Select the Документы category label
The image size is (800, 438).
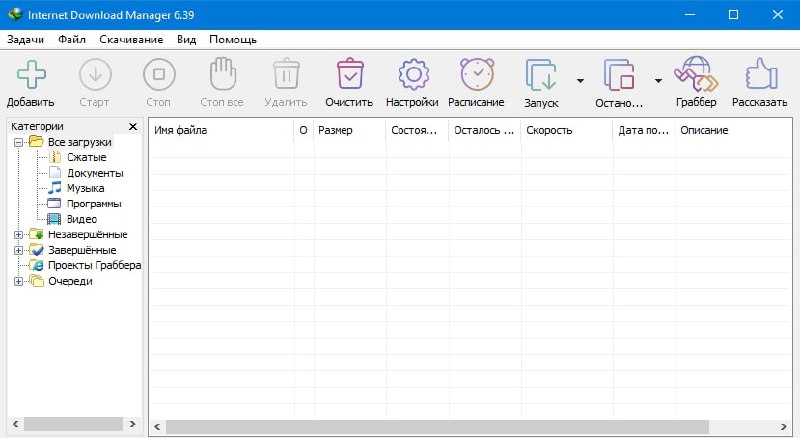95,173
